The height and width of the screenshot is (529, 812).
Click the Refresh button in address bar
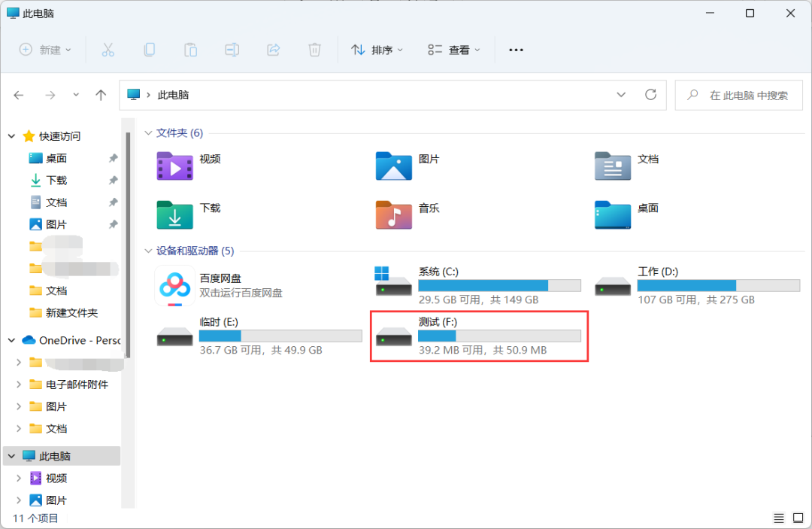[x=650, y=95]
